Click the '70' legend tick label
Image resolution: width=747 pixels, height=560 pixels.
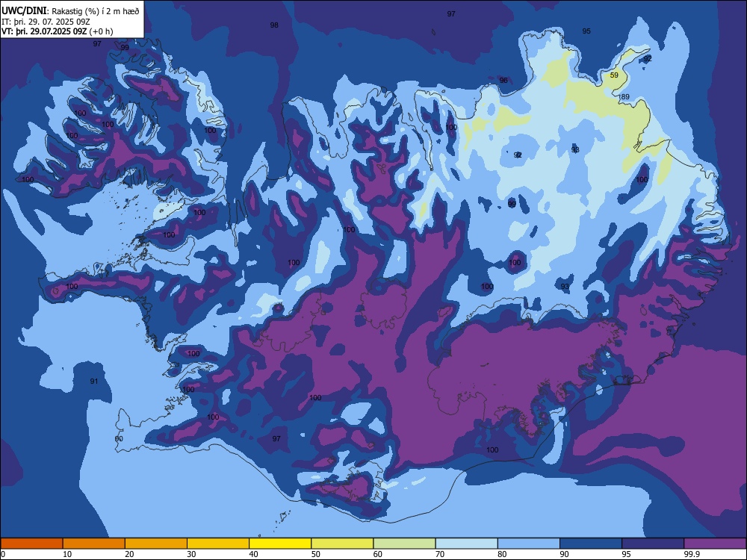pyautogui.click(x=440, y=554)
